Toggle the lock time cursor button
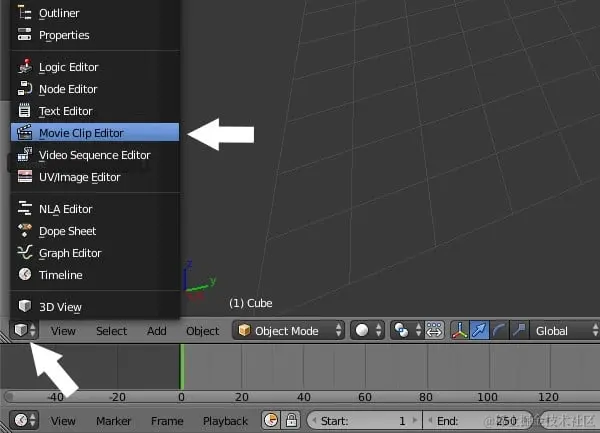 coord(291,420)
